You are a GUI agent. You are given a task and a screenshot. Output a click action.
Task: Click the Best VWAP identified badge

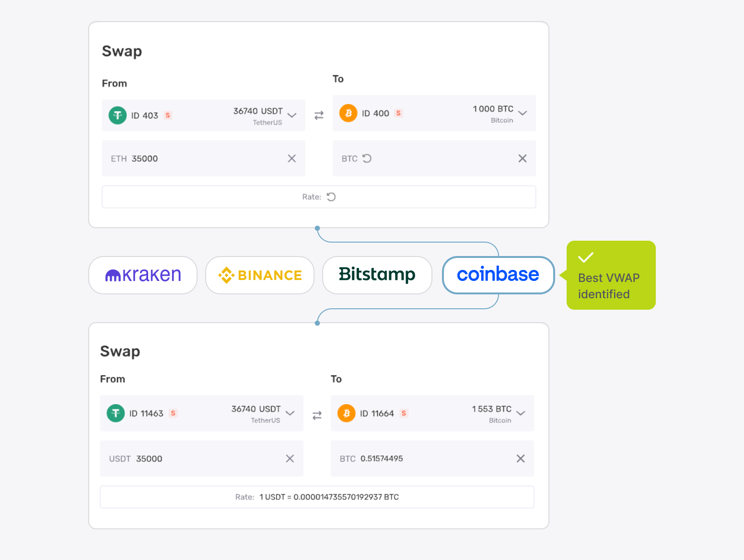pos(611,275)
